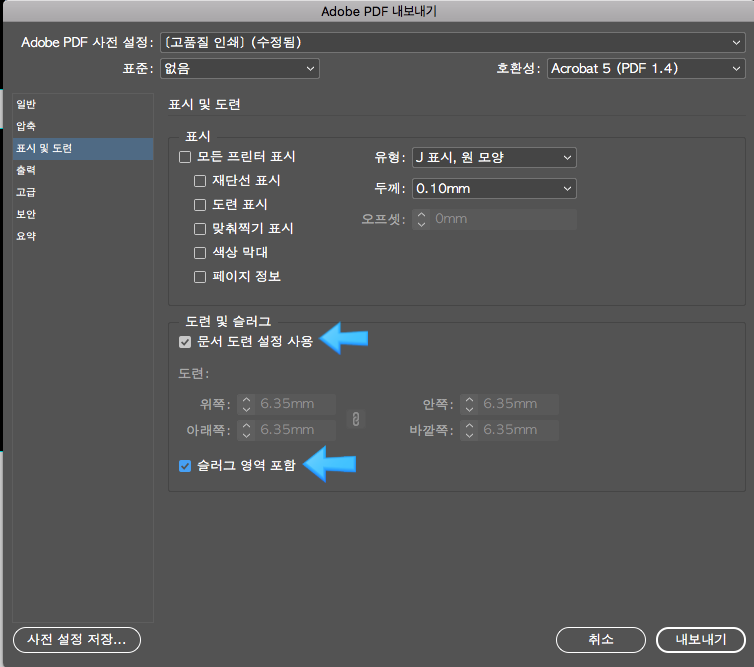
Task: Click the 바깥쪽 bleed stepper arrows
Action: (x=469, y=430)
